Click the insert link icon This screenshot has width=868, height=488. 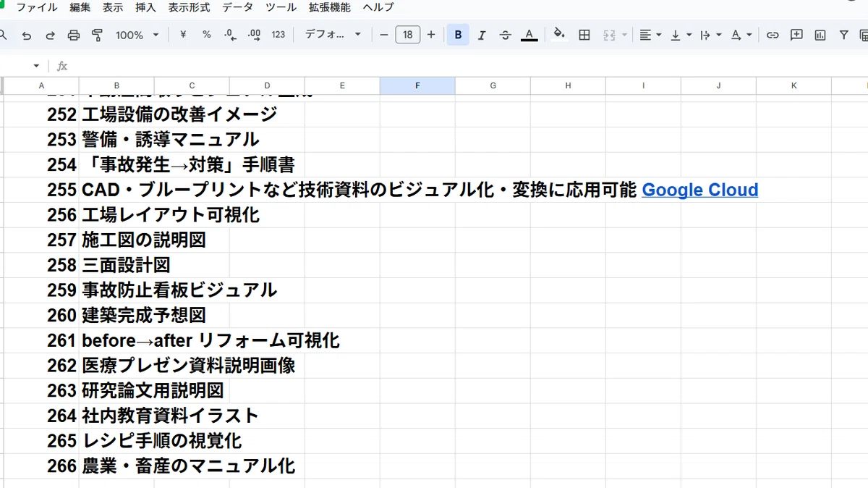[773, 35]
